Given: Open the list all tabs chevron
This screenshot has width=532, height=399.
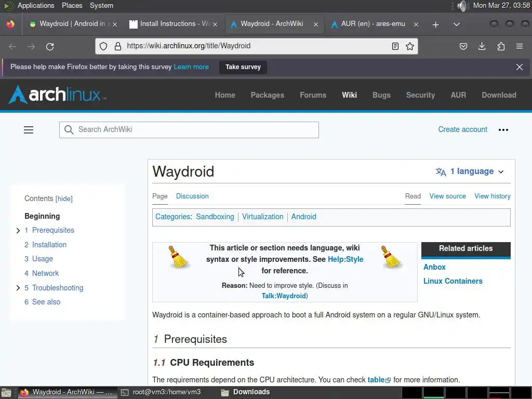Looking at the screenshot, I should point(457,24).
